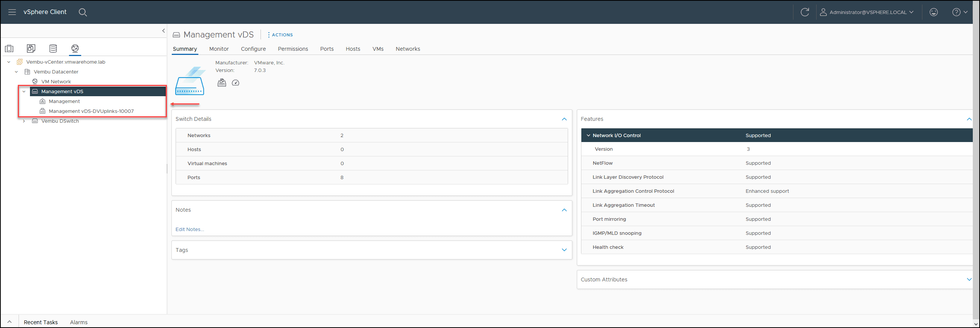Open the Configure tab

(x=253, y=49)
